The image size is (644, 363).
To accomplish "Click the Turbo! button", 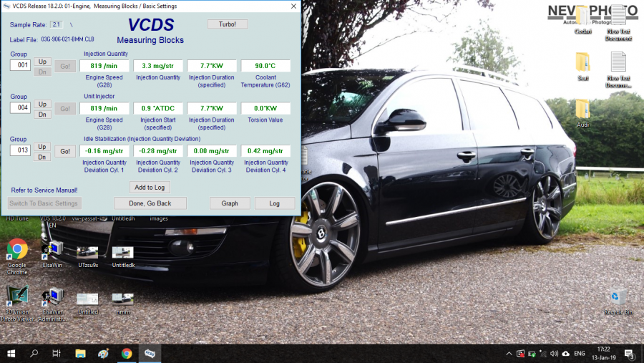I will tap(228, 24).
